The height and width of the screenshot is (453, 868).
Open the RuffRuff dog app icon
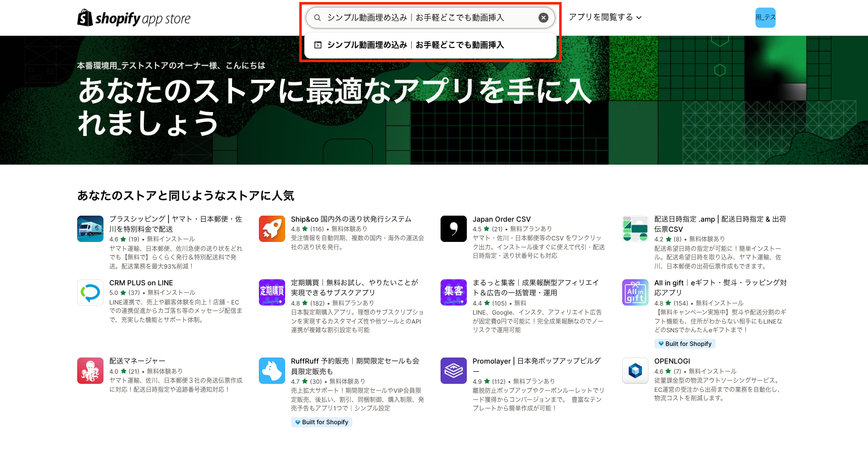coord(272,371)
